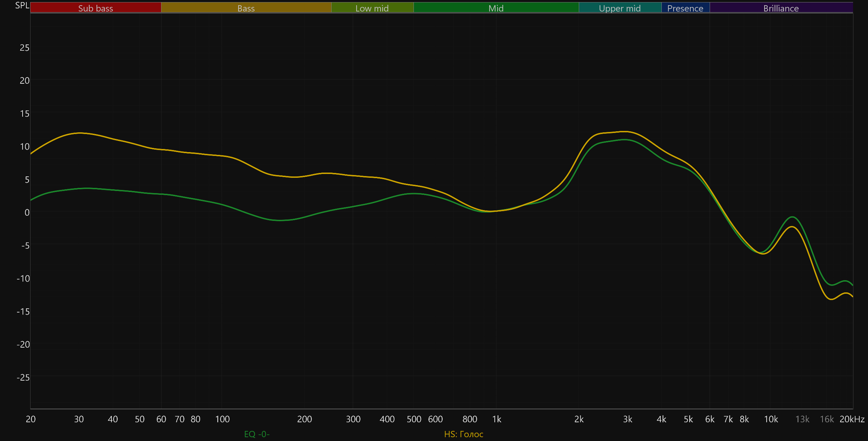868x441 pixels.
Task: Click the 3k frequency axis label
Action: tap(627, 419)
